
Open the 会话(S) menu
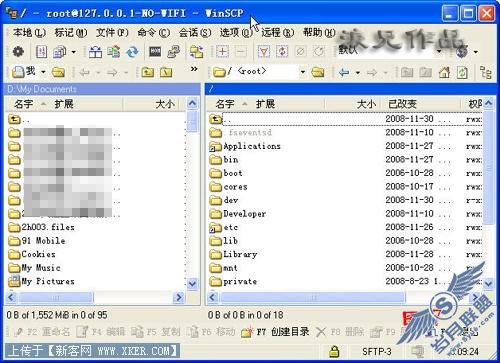(x=195, y=33)
